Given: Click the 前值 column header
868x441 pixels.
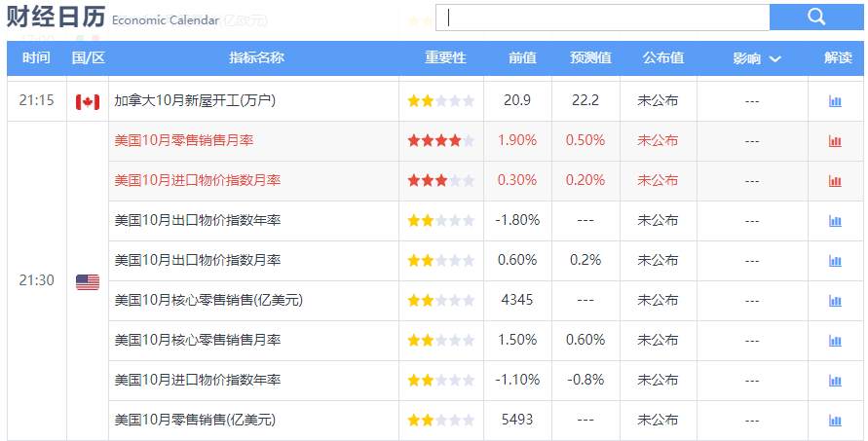Looking at the screenshot, I should coord(522,57).
